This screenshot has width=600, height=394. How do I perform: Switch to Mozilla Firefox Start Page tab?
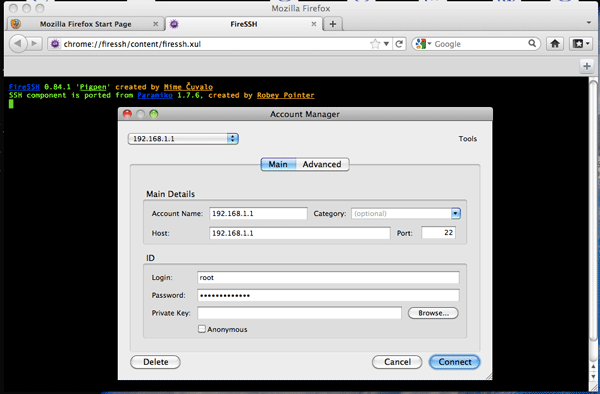point(85,24)
